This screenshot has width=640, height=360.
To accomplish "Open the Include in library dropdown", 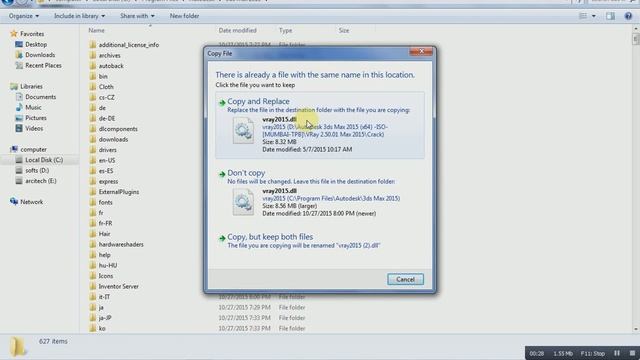I will click(x=79, y=16).
